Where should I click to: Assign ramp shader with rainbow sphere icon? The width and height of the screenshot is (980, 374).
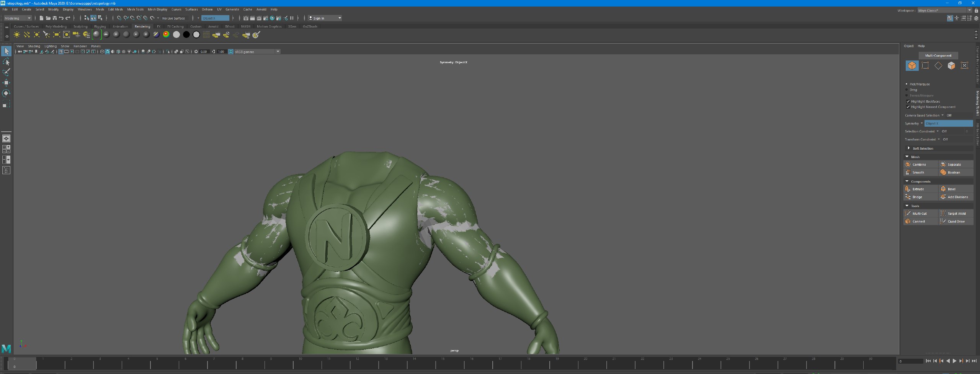coord(166,35)
